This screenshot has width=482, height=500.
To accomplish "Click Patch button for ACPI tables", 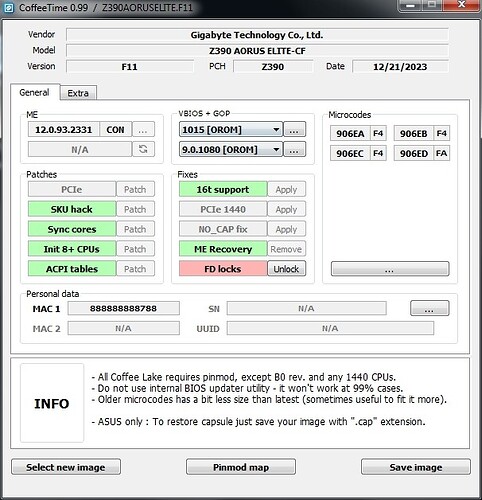I will (135, 269).
